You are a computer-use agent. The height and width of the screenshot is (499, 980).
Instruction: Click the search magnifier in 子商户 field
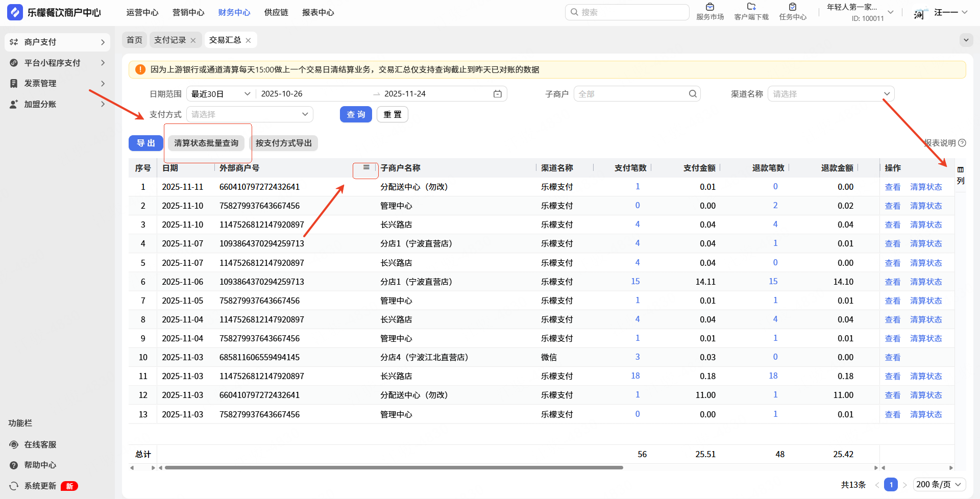point(693,94)
